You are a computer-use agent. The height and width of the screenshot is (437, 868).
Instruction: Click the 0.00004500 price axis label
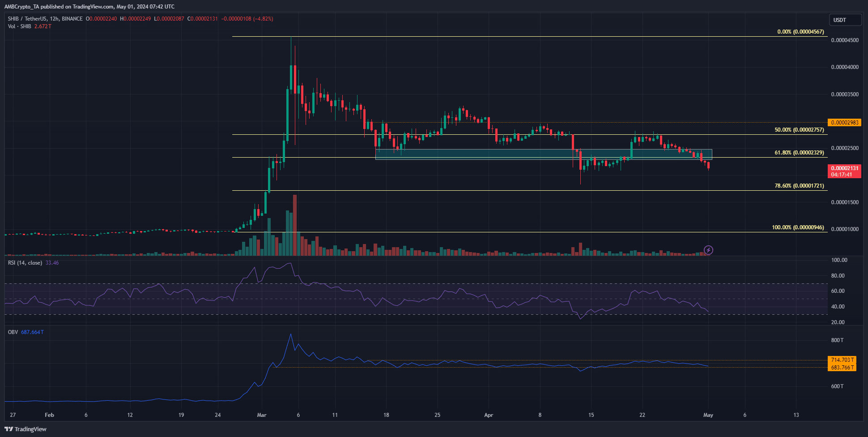pyautogui.click(x=845, y=40)
